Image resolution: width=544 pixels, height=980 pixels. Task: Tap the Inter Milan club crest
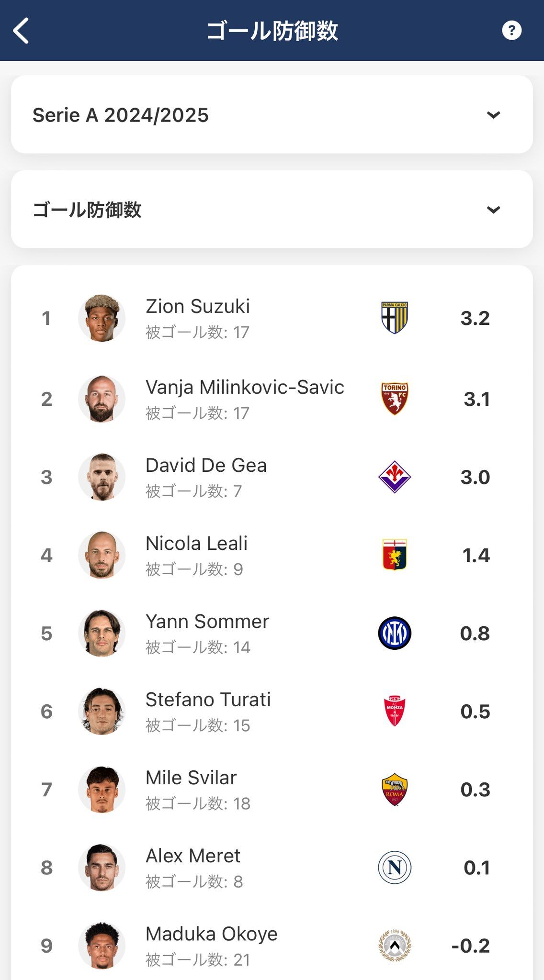point(395,633)
